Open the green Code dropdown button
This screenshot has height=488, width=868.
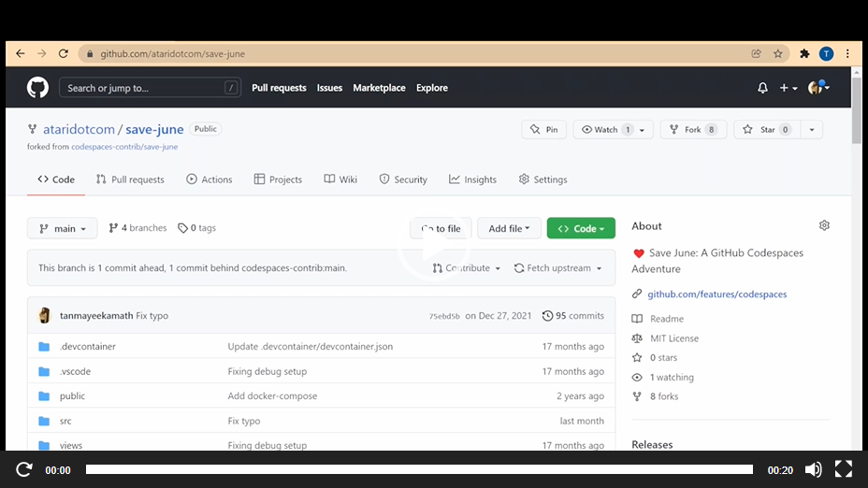[x=581, y=228]
